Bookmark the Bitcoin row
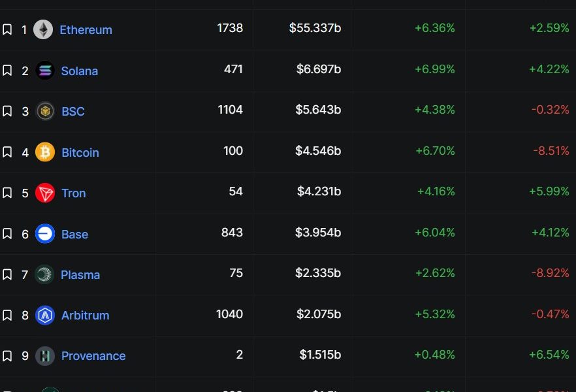 pos(8,152)
